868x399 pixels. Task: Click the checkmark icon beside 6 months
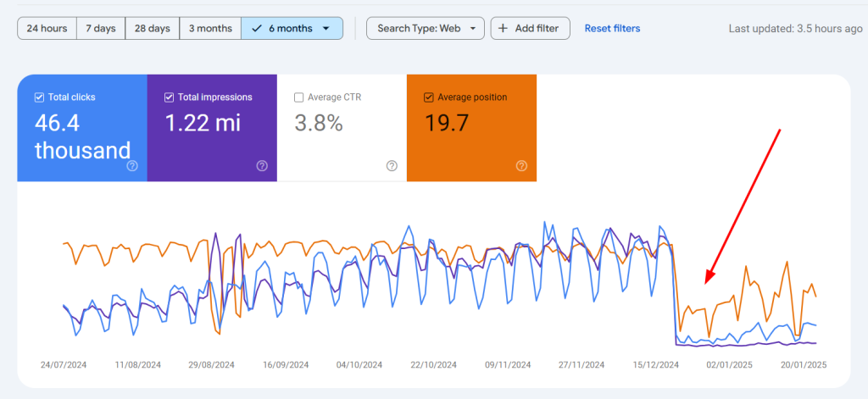coord(256,28)
